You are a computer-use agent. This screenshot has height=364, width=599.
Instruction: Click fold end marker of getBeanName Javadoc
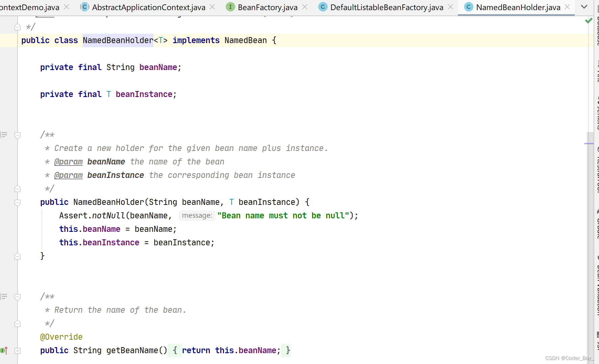click(18, 324)
